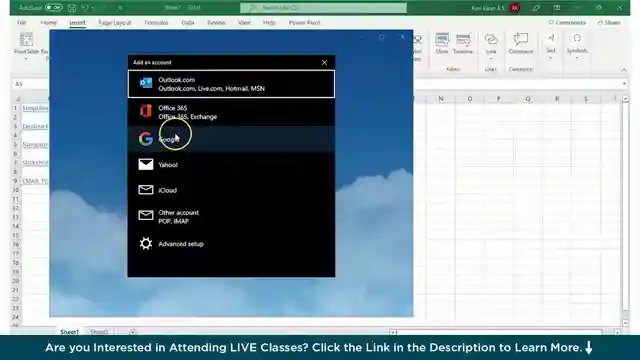Click the Outlook logo icon
Viewport: 640px width, 360px height.
click(146, 83)
